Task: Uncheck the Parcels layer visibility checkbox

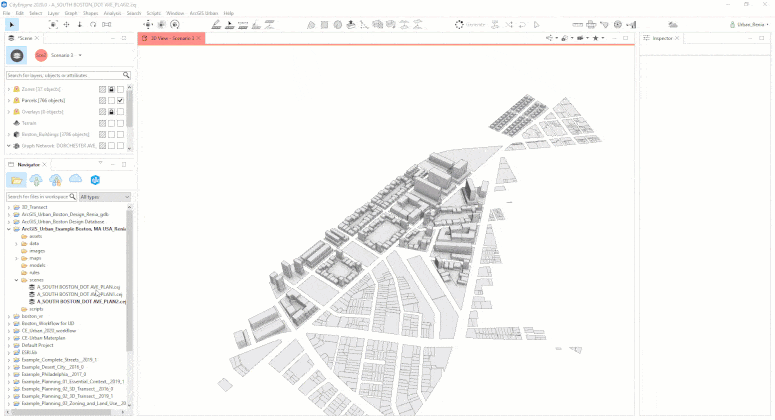Action: (120, 100)
